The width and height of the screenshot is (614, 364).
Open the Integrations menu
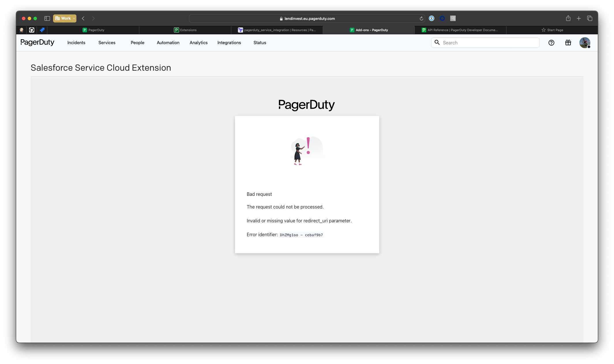[229, 43]
